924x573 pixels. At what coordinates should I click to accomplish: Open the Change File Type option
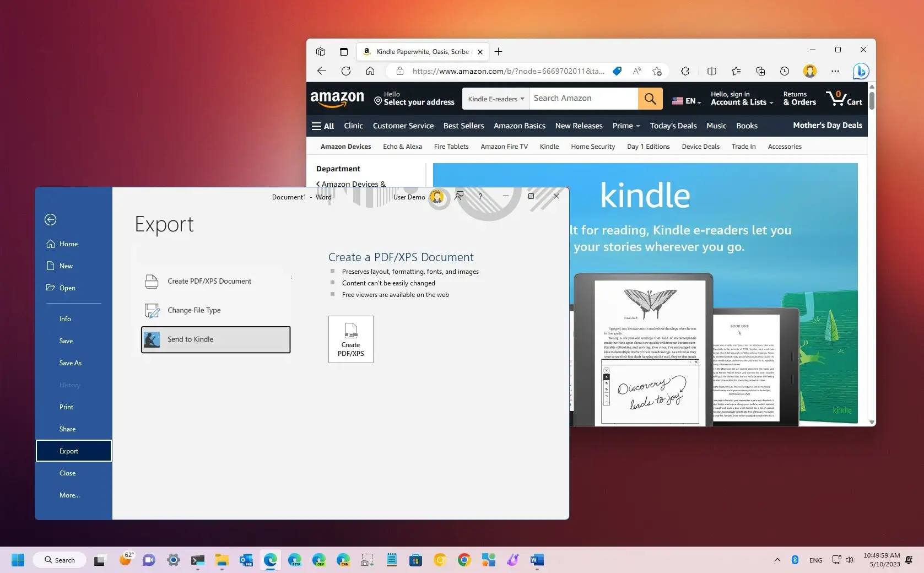pos(194,310)
